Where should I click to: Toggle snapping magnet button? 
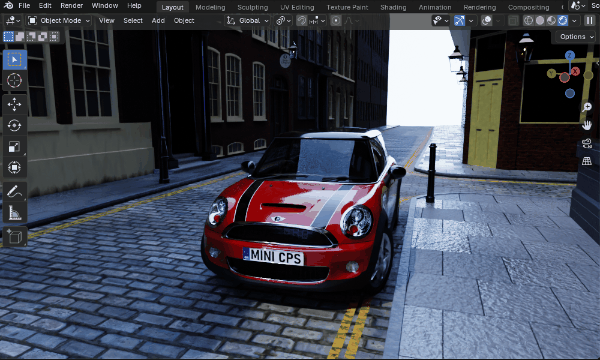pyautogui.click(x=302, y=21)
